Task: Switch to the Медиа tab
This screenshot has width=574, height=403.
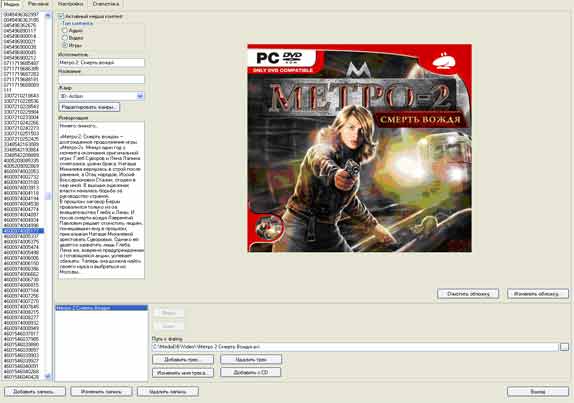Action: click(x=11, y=4)
